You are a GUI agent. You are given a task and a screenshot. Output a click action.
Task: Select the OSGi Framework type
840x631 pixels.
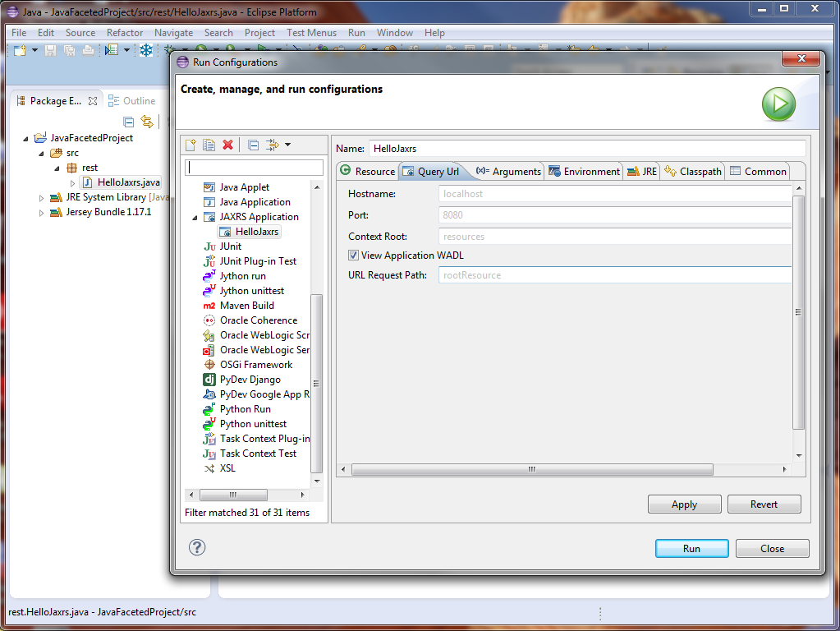256,365
